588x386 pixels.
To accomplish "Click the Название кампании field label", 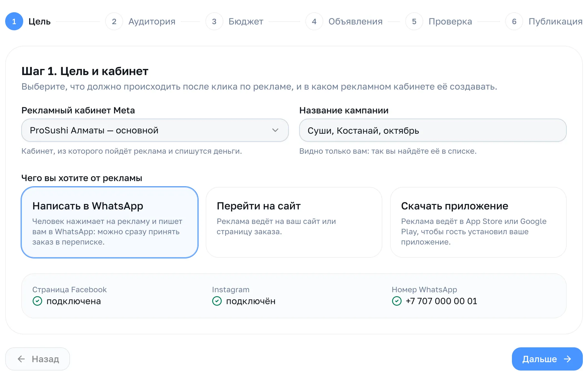I will pos(344,110).
